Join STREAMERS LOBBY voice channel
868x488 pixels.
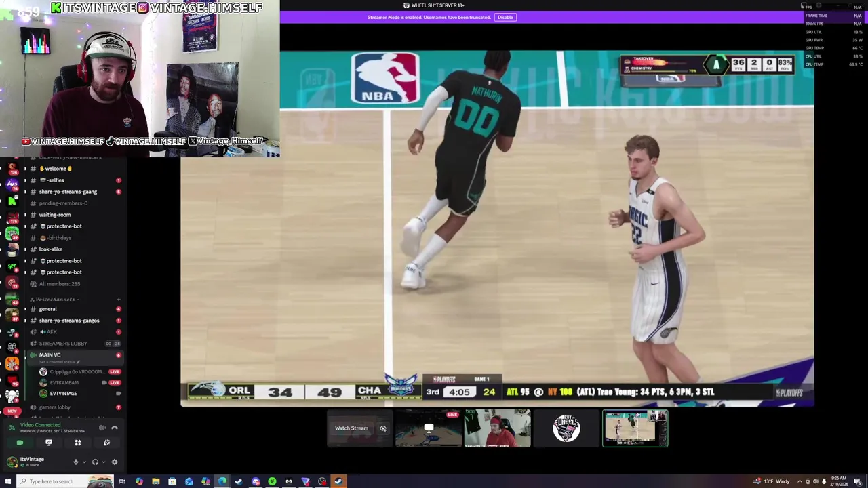(64, 344)
